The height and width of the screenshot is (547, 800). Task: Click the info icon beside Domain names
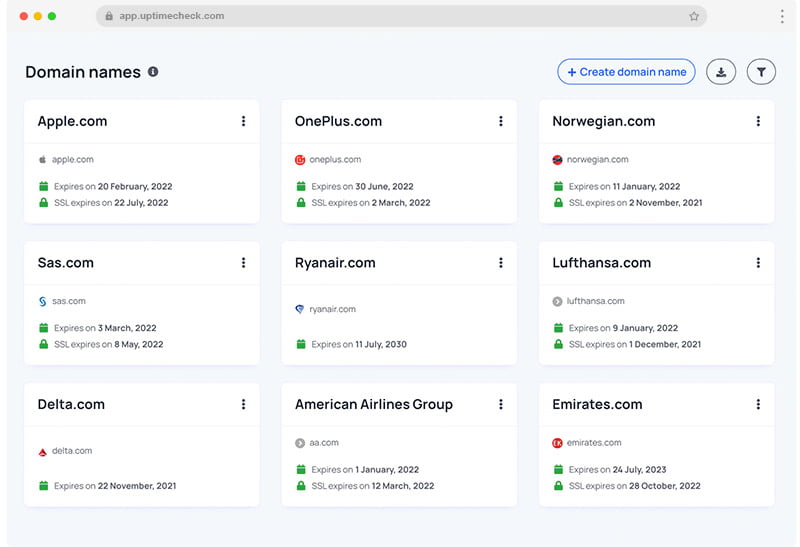point(153,72)
